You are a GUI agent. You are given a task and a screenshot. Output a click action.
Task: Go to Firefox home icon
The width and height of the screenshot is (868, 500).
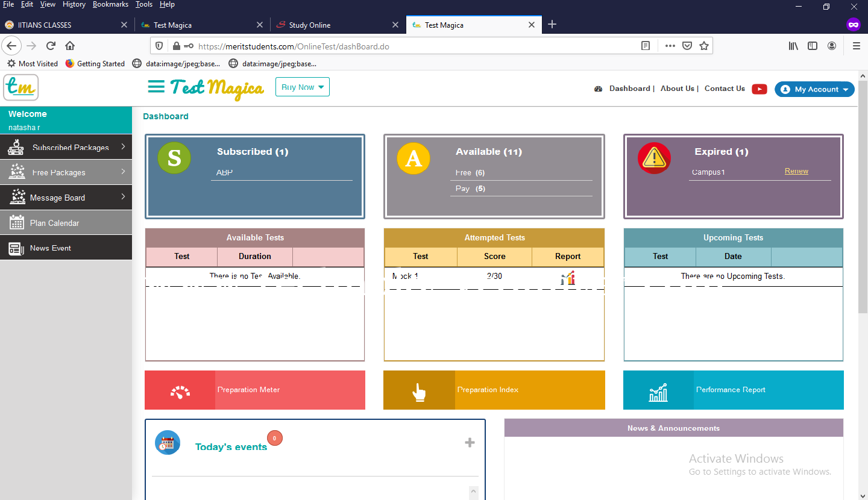pyautogui.click(x=70, y=46)
